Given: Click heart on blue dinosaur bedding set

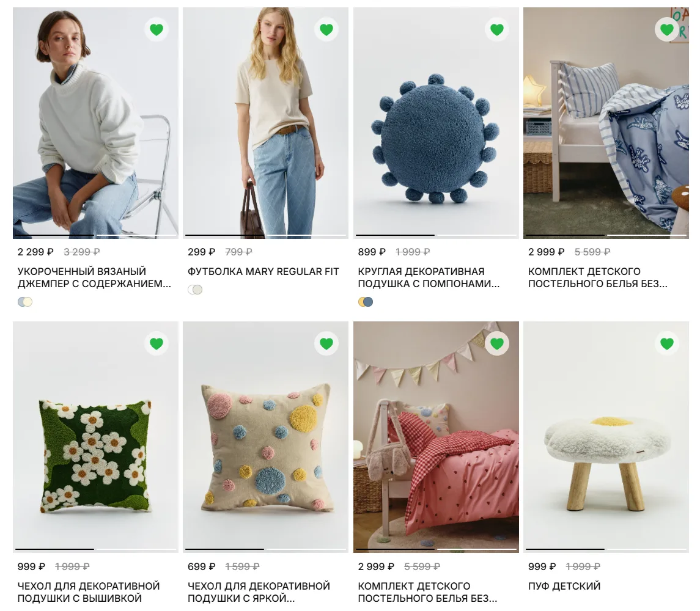Looking at the screenshot, I should (x=667, y=29).
